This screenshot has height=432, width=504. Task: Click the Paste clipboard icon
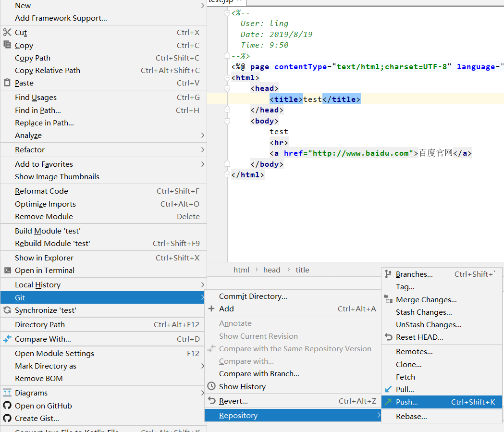click(x=7, y=83)
